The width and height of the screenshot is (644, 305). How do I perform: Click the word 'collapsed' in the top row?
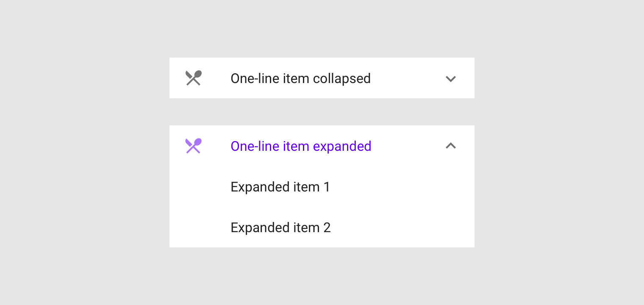coord(342,78)
